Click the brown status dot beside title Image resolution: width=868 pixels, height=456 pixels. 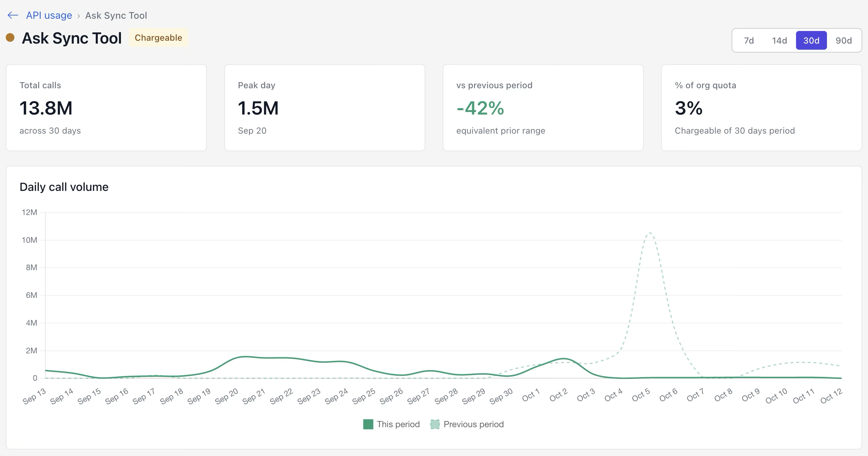[x=10, y=37]
